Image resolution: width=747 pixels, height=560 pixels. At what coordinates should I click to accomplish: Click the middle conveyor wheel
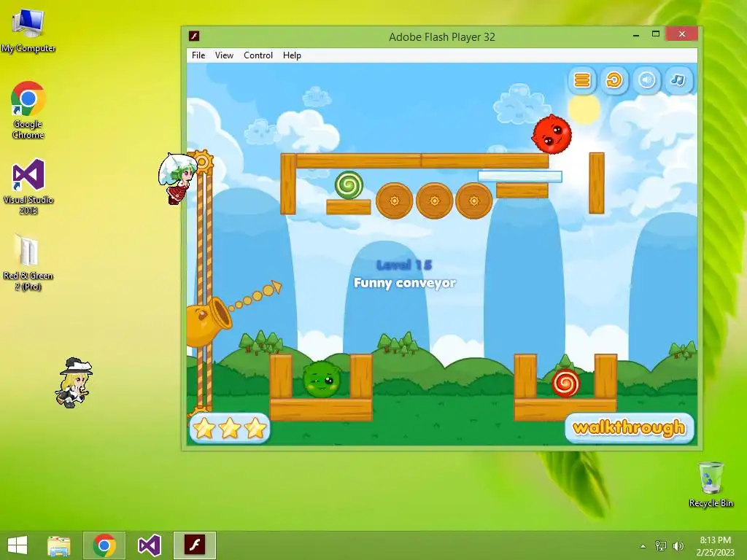coord(434,201)
